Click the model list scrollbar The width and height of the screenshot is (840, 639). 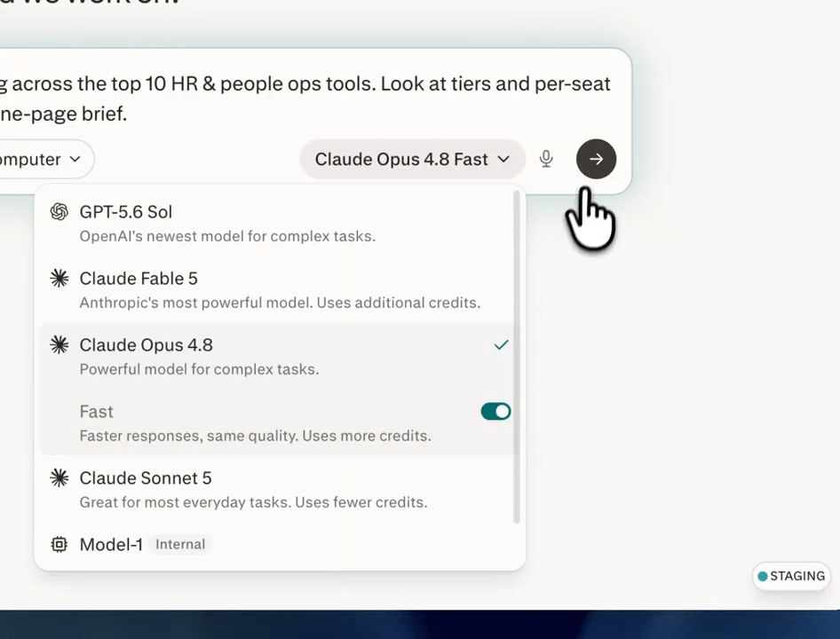point(517,357)
